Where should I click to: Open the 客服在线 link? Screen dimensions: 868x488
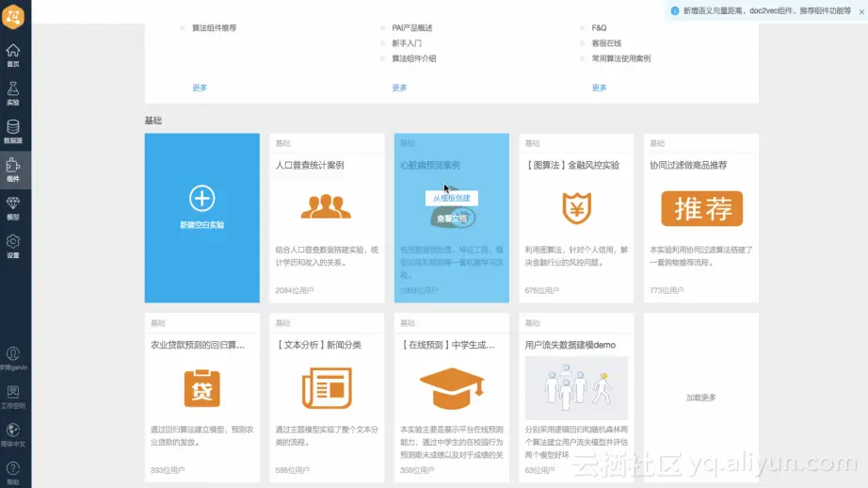(606, 43)
